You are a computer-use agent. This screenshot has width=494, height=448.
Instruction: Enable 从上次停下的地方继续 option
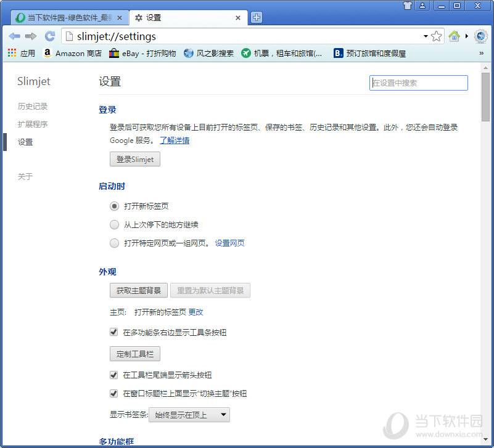tap(114, 224)
